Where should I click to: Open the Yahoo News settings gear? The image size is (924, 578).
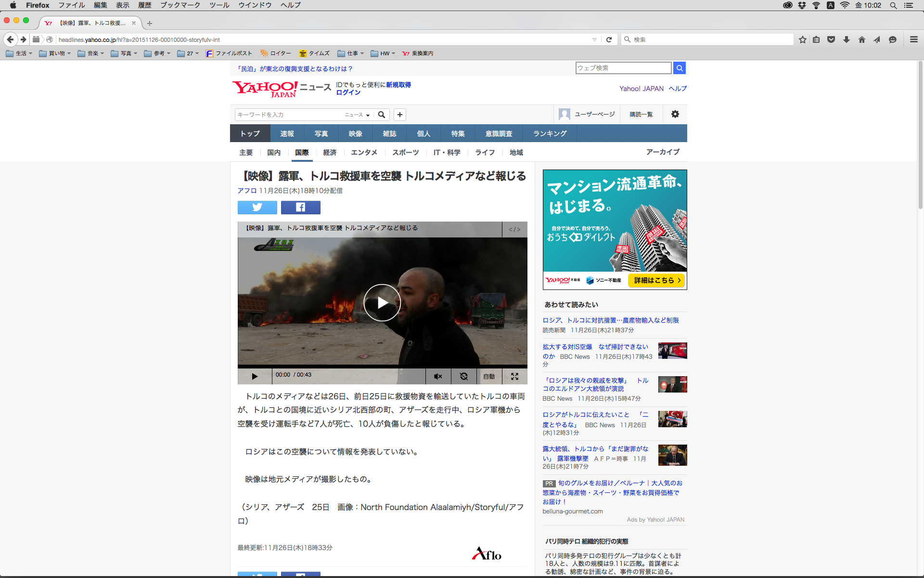tap(675, 114)
